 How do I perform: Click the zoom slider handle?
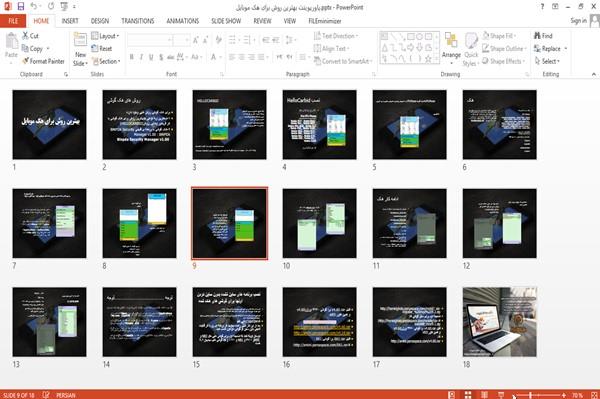(530, 395)
